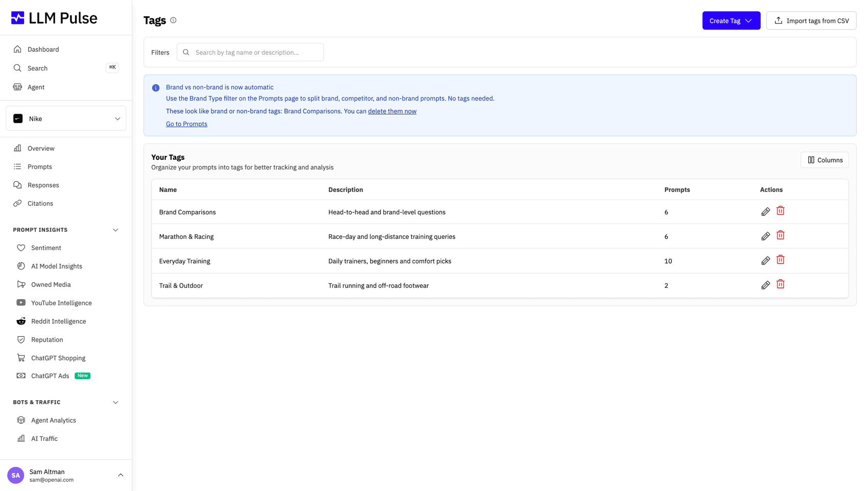Click the 'Daily trainers, beginners and comfort picks' description

coord(390,261)
